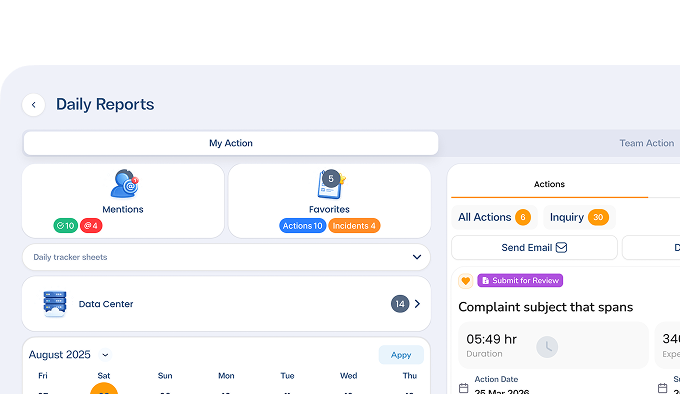Click the Action Date label

coord(496,379)
